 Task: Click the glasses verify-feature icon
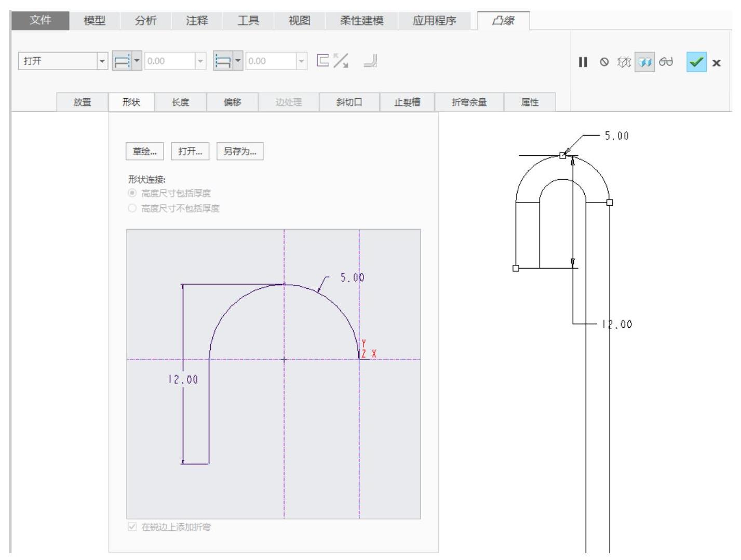click(x=666, y=62)
